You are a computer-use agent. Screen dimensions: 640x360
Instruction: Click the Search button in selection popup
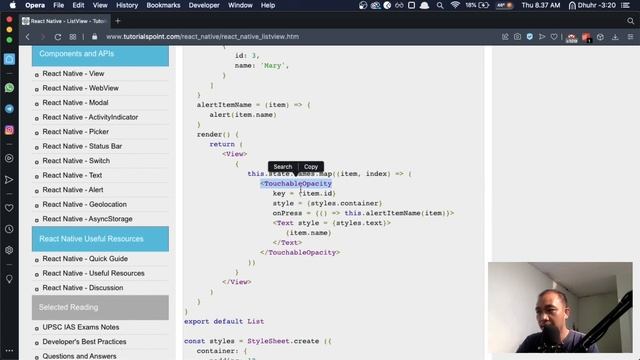[282, 167]
